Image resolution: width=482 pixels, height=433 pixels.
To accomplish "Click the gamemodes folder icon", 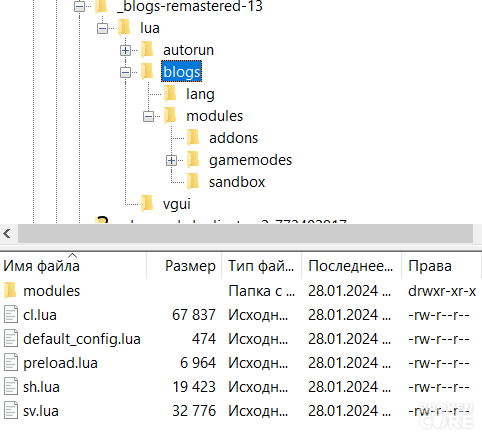I will click(x=193, y=160).
